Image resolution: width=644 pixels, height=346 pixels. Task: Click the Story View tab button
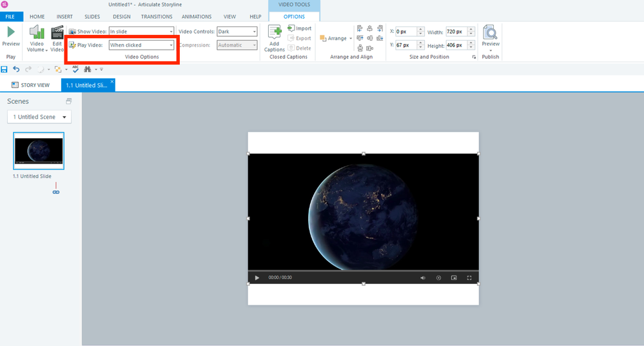(x=32, y=85)
